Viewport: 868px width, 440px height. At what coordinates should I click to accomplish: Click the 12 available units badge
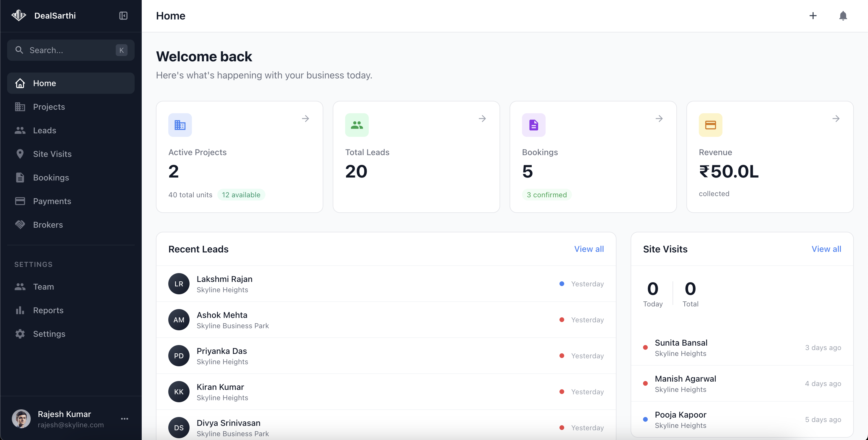pos(241,195)
